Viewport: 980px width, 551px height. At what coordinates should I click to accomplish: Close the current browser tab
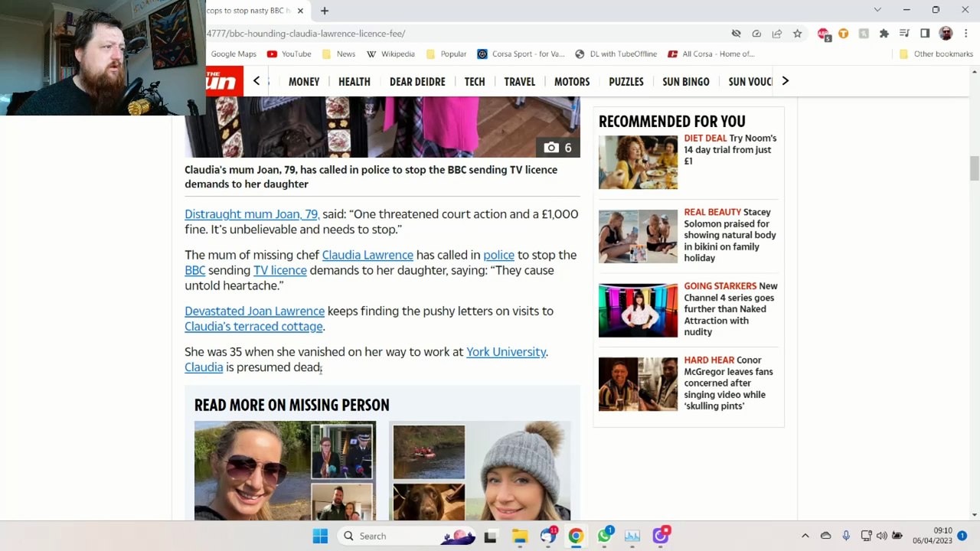click(300, 11)
